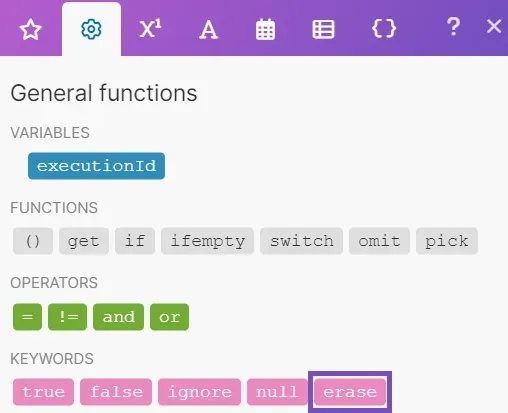This screenshot has width=508, height=413.
Task: Add the get function
Action: [x=84, y=241]
